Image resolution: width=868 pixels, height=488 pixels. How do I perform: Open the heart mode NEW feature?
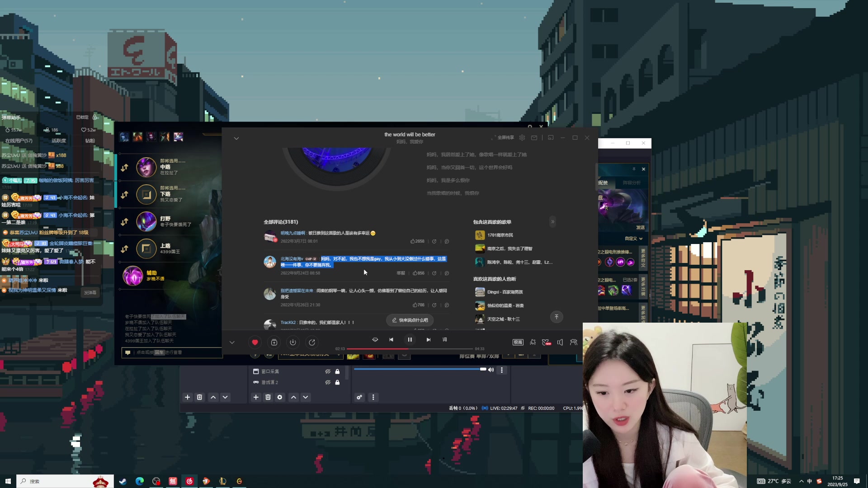[x=547, y=343]
